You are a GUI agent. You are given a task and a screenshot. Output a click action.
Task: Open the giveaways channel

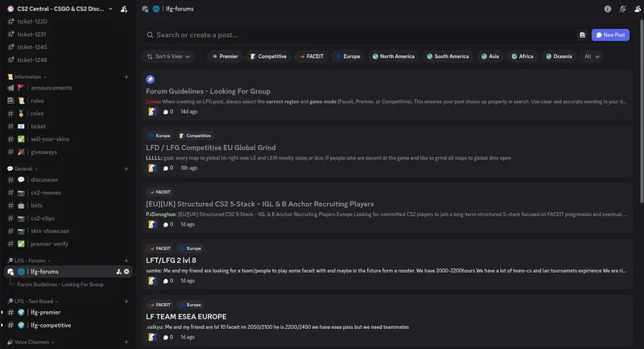68,152
